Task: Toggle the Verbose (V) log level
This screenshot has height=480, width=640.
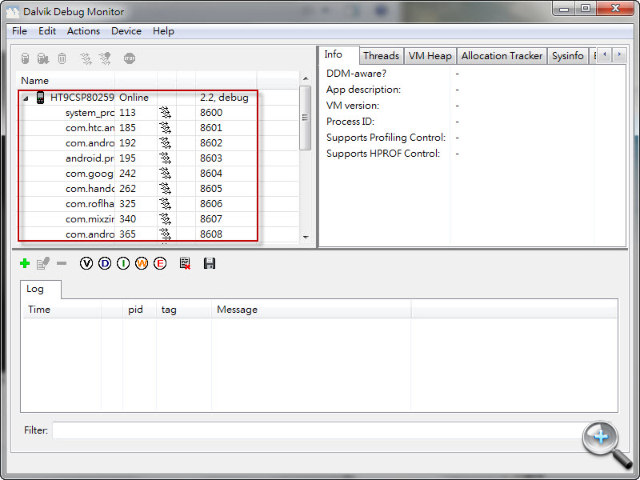Action: pyautogui.click(x=86, y=264)
